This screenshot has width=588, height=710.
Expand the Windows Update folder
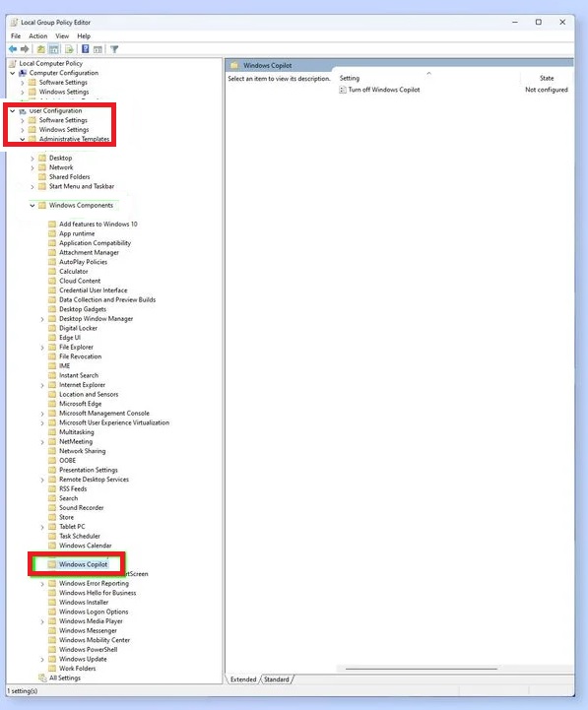click(42, 660)
